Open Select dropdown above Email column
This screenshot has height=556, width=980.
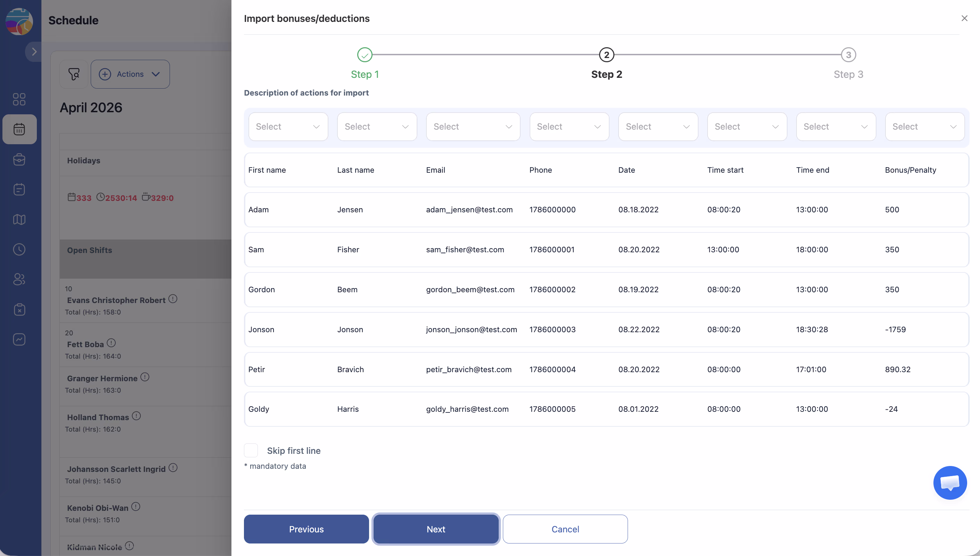(x=473, y=127)
